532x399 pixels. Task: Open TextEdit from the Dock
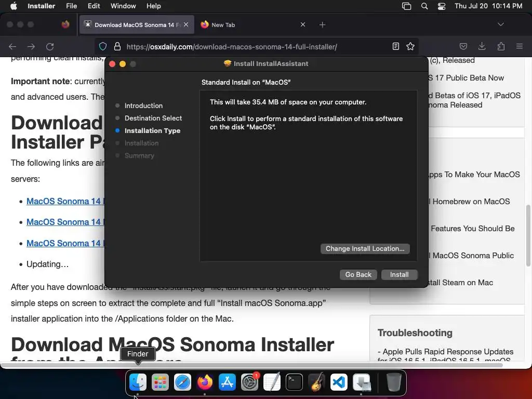click(x=272, y=382)
